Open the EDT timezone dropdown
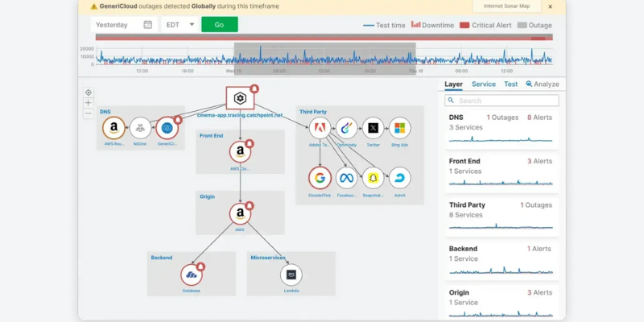The height and width of the screenshot is (322, 644). pos(180,25)
